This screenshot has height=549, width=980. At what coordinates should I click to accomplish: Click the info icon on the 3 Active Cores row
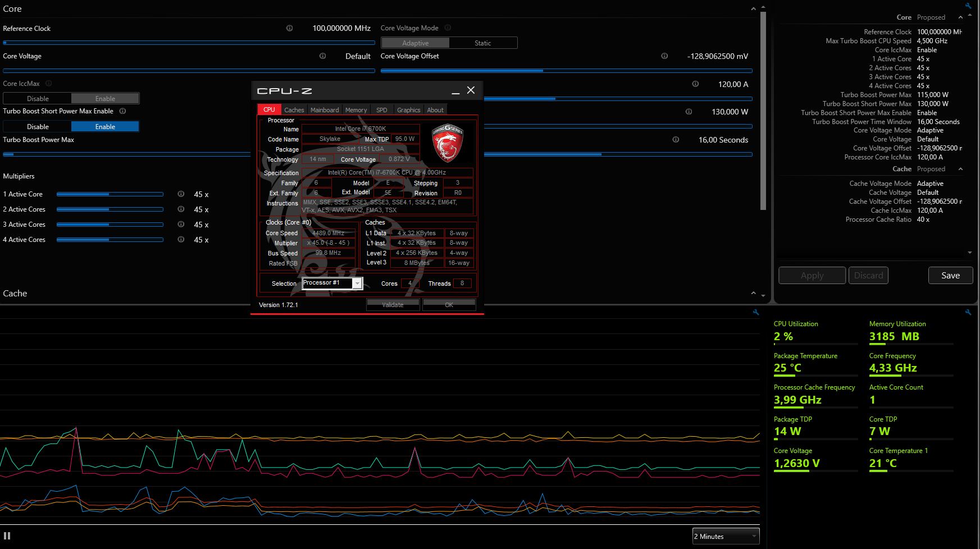point(181,225)
